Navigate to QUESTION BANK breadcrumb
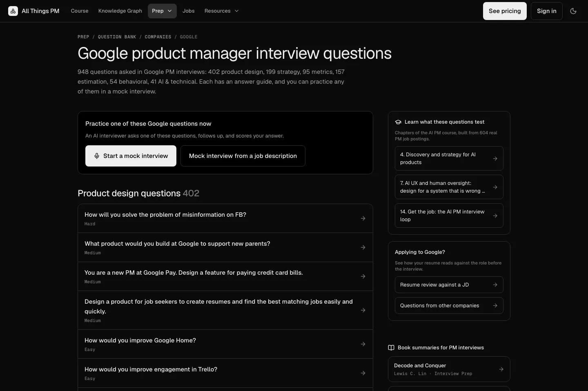 [x=117, y=37]
